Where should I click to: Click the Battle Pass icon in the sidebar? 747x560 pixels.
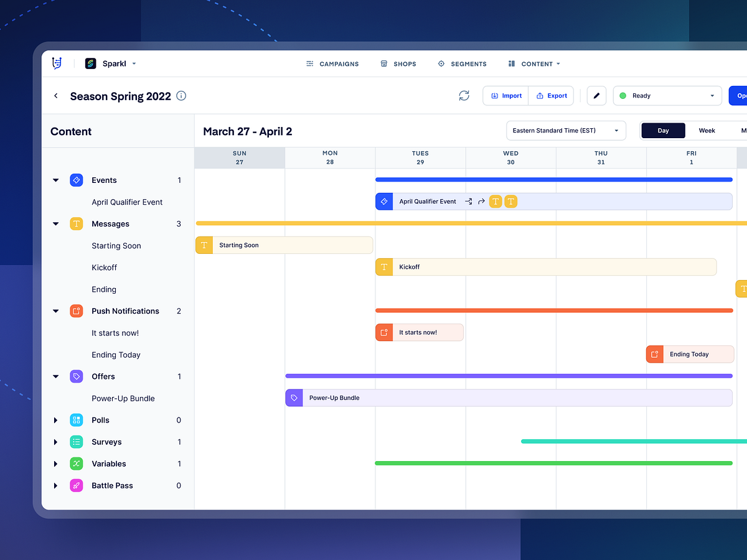click(x=76, y=485)
